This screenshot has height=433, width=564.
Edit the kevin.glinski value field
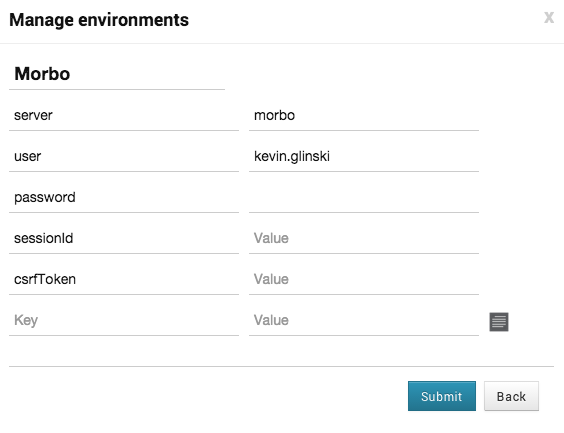pos(364,157)
